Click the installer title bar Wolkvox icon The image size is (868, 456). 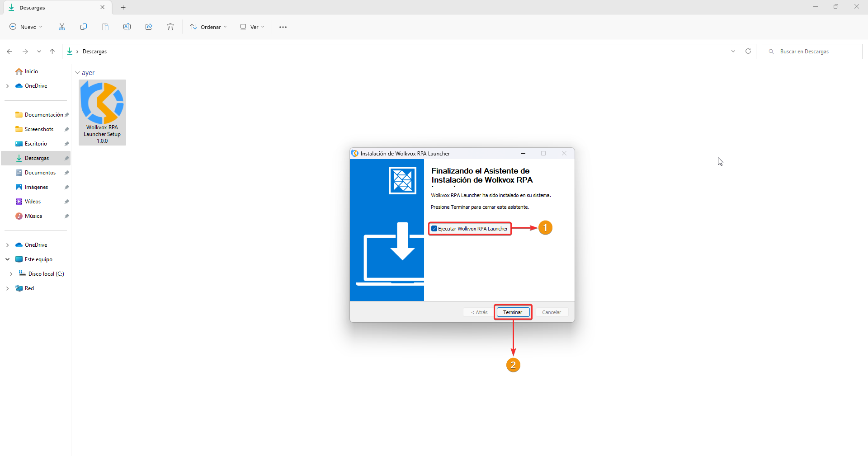coord(355,154)
